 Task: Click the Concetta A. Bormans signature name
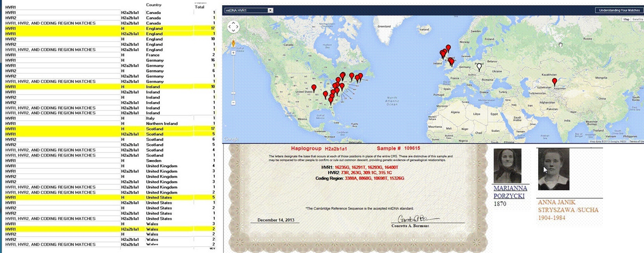pos(410,226)
